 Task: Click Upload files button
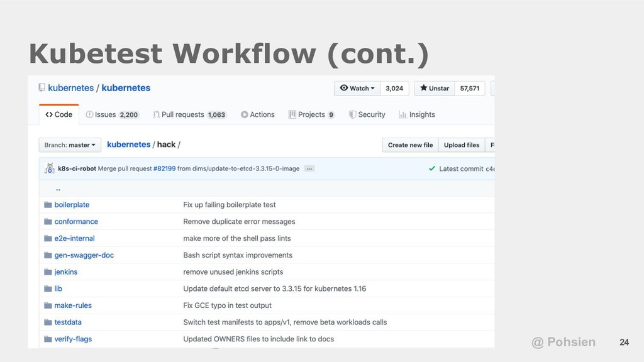(x=462, y=145)
